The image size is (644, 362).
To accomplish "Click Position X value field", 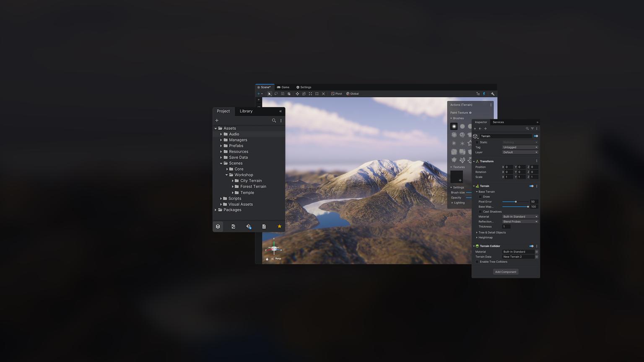I will pyautogui.click(x=509, y=167).
